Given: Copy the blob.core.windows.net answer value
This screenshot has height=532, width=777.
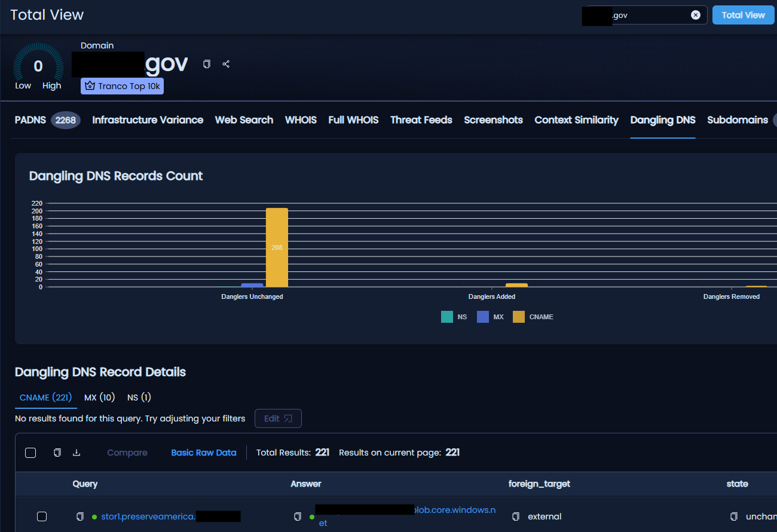Looking at the screenshot, I should pyautogui.click(x=298, y=516).
